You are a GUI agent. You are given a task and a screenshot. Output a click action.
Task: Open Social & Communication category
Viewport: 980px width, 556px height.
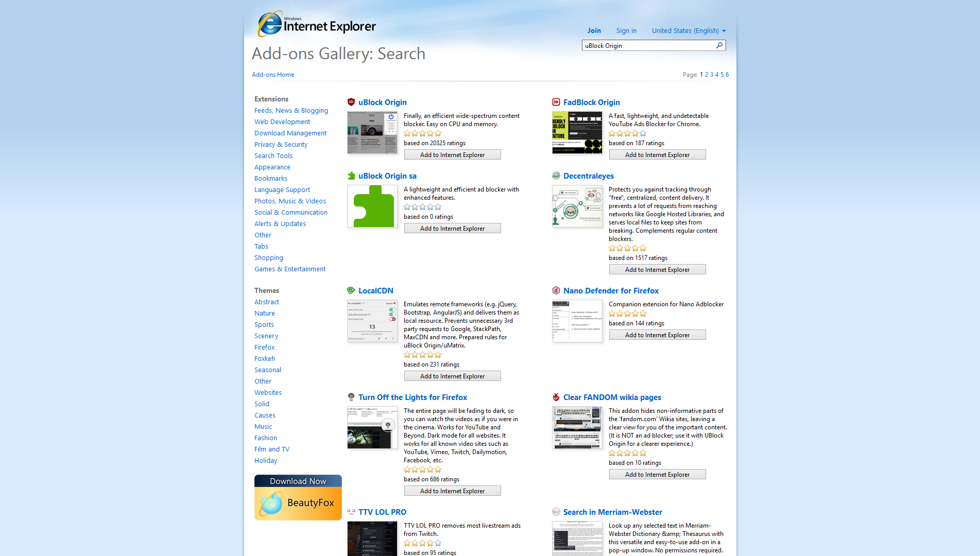point(291,212)
